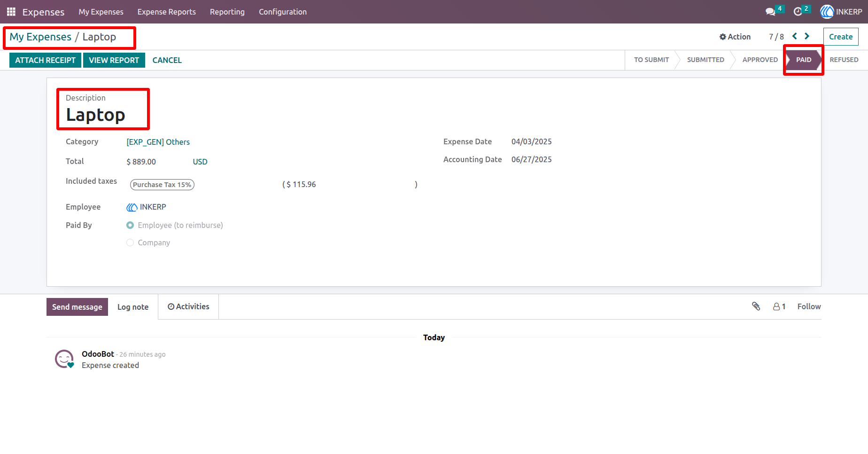
Task: Open Expense Reports menu
Action: (167, 12)
